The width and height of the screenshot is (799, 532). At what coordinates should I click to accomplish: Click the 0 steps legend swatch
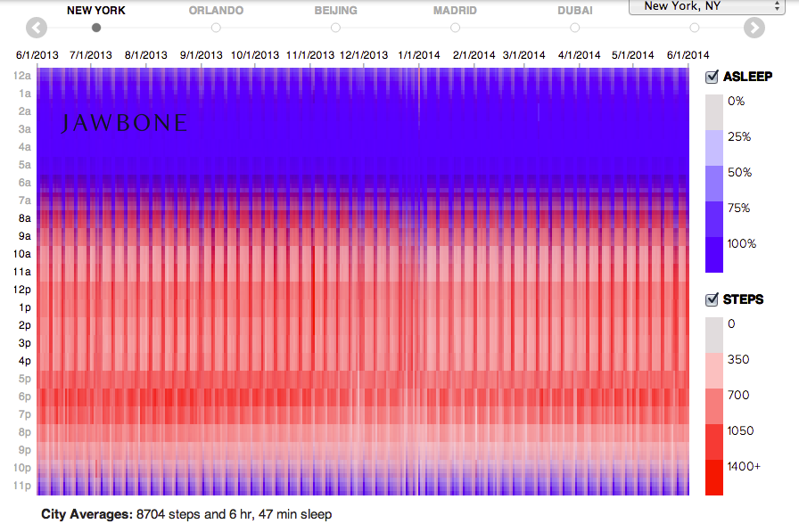tap(714, 335)
